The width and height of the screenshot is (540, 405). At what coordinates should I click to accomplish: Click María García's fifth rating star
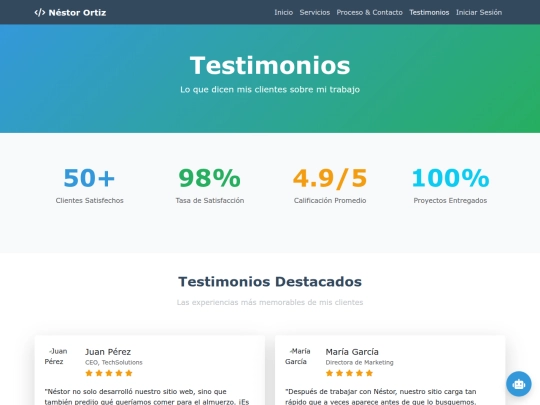[369, 373]
